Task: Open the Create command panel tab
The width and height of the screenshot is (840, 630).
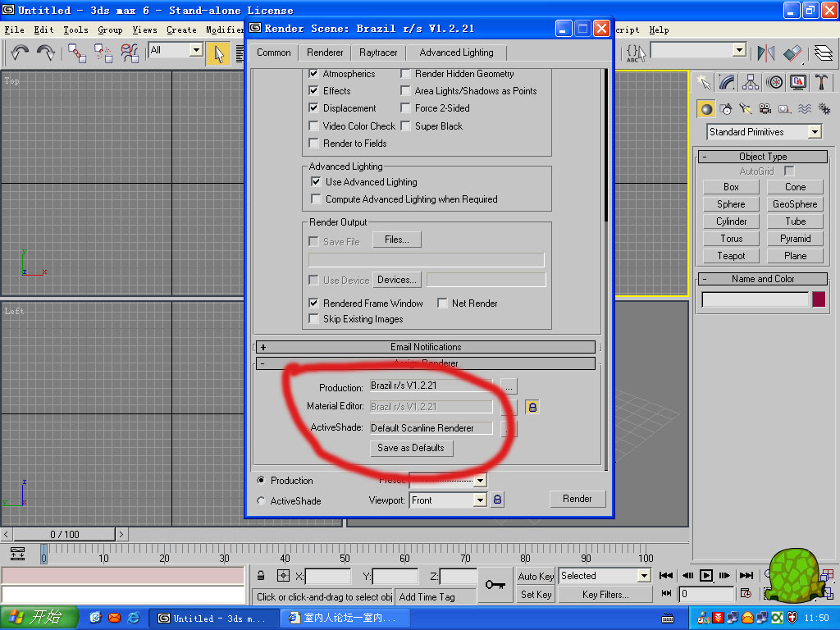Action: point(704,82)
